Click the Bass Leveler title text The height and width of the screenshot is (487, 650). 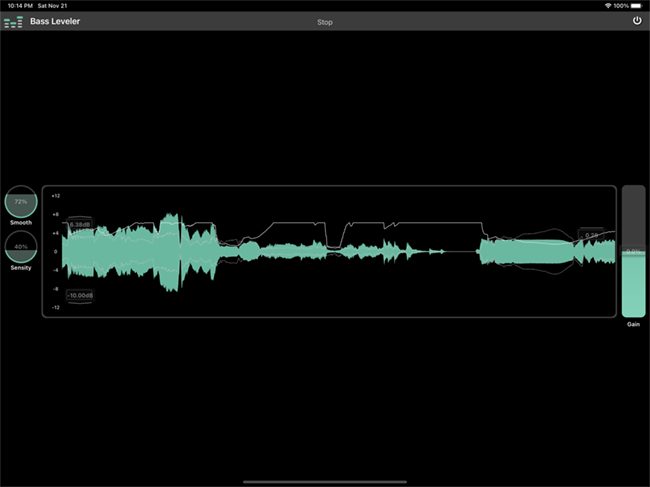[x=56, y=21]
